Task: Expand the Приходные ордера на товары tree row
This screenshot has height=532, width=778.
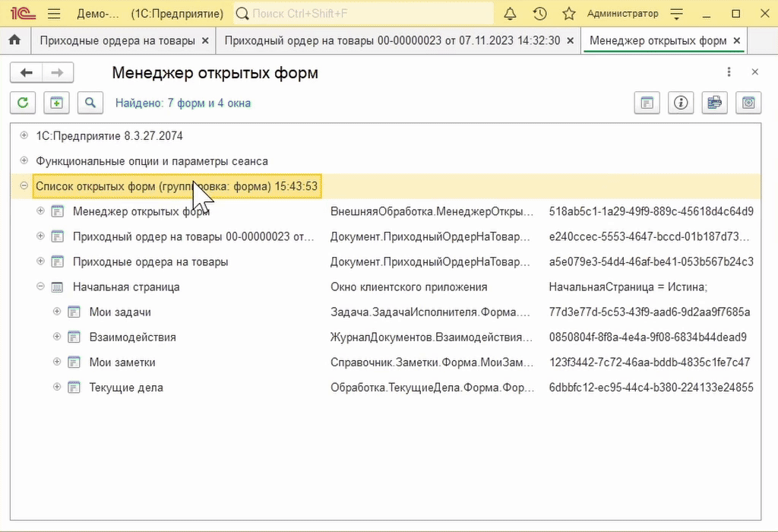Action: click(x=41, y=261)
